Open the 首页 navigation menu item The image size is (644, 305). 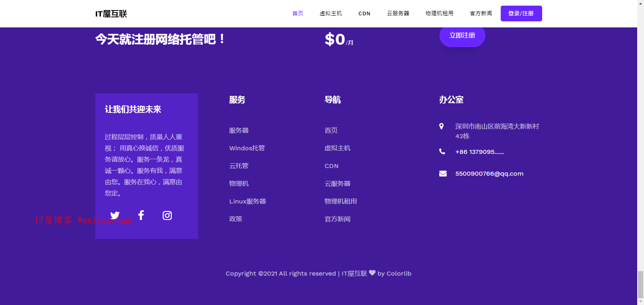[298, 13]
